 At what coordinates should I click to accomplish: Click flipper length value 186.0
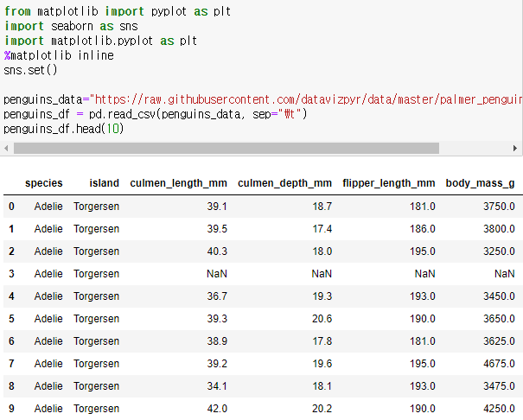coord(422,229)
